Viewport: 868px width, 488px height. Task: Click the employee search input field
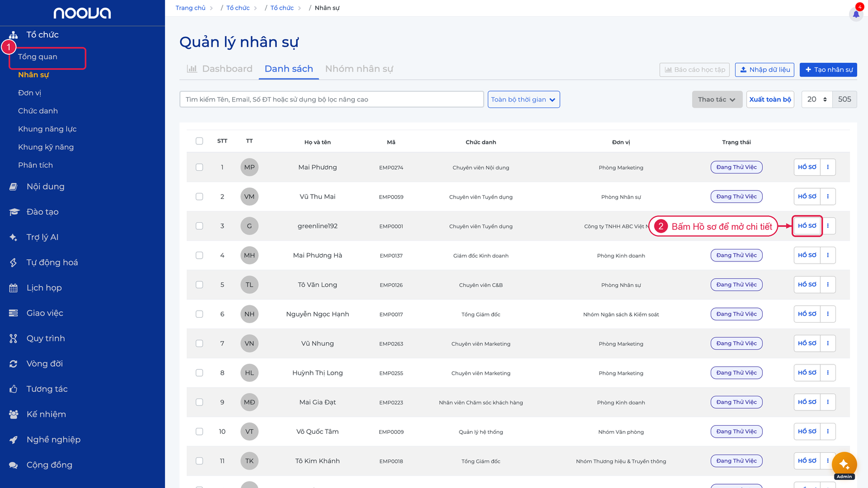click(331, 99)
